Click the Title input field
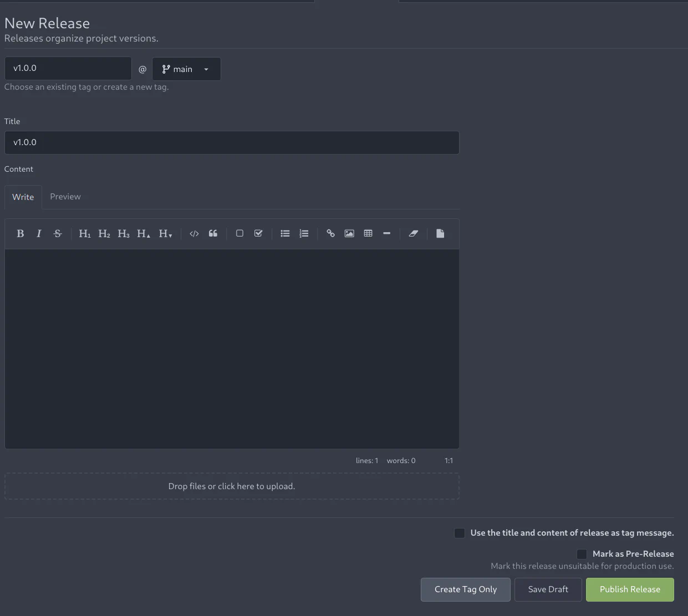The width and height of the screenshot is (688, 616). click(x=232, y=142)
